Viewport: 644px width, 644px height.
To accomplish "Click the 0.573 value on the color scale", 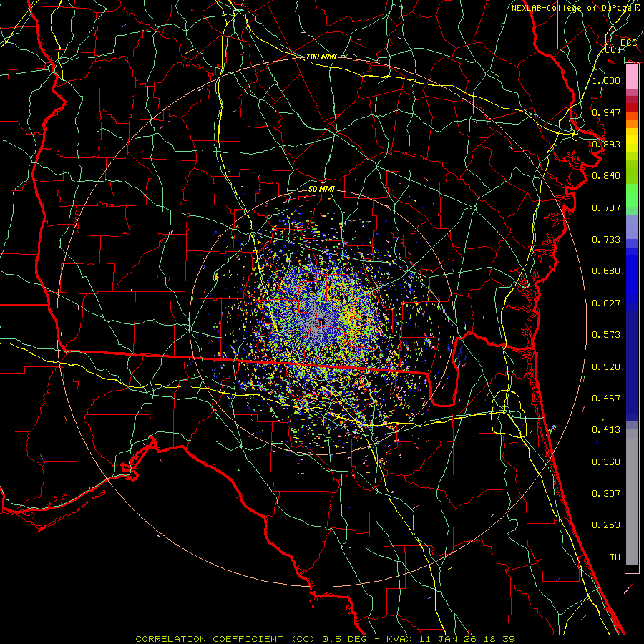I will (x=606, y=335).
